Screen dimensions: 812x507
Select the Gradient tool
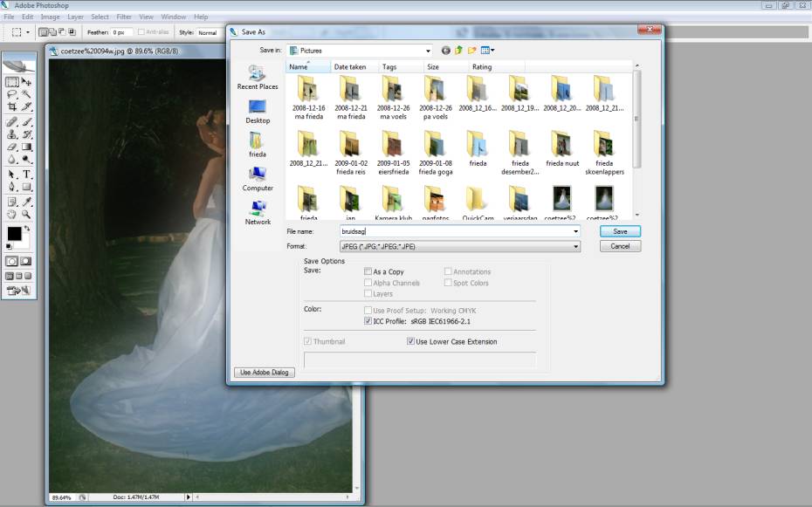26,147
